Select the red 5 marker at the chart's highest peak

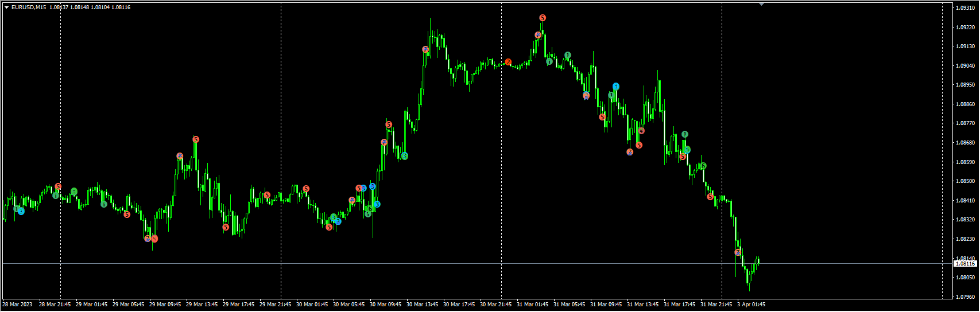543,18
